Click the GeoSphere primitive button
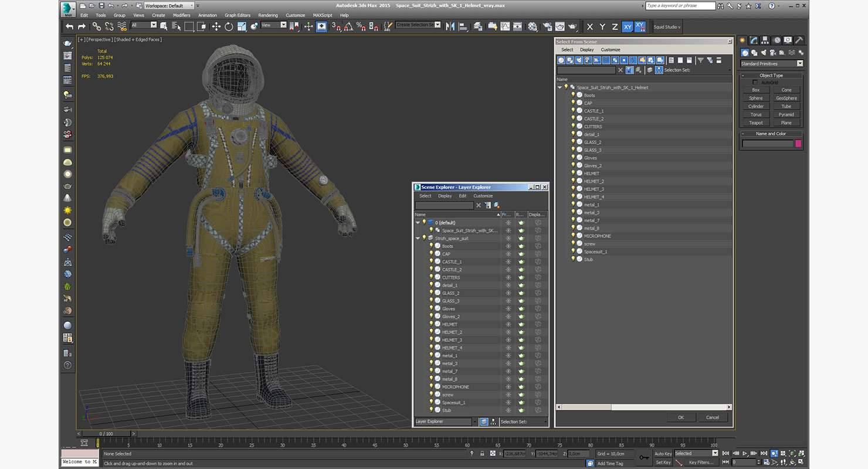Screen dimensions: 868x469 (x=786, y=98)
